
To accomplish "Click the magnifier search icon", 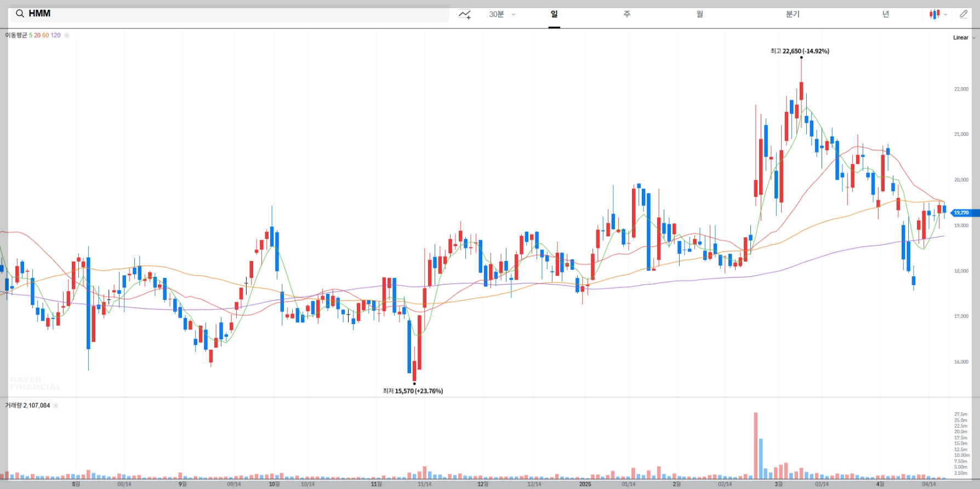I will click(x=20, y=14).
